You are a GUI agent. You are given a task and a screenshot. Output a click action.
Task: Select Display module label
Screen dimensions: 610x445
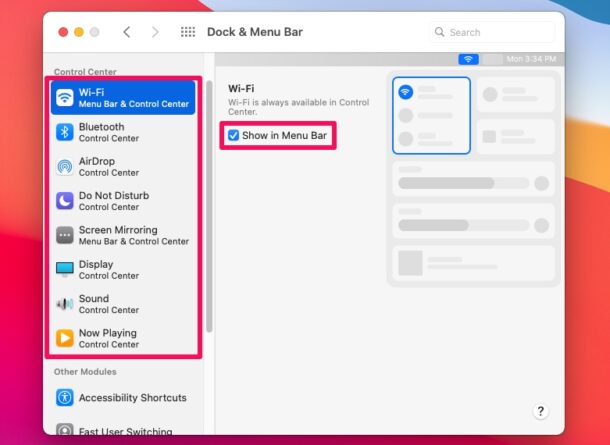coord(96,264)
